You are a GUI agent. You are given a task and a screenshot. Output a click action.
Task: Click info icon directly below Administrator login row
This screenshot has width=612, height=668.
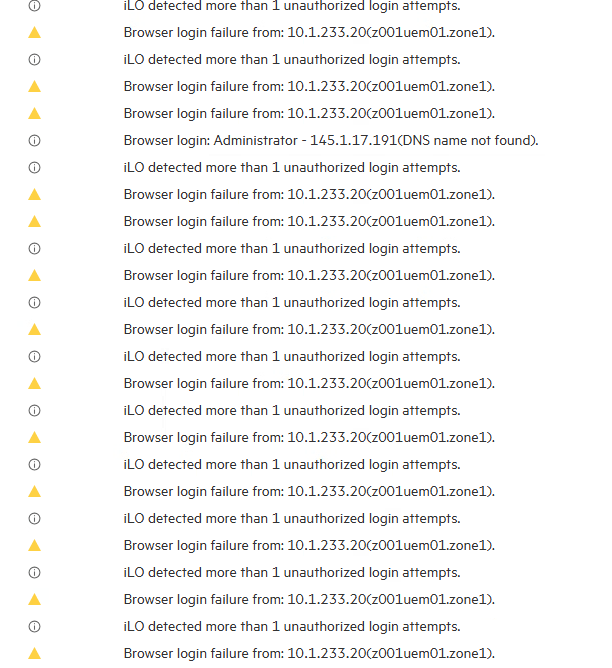[x=34, y=167]
